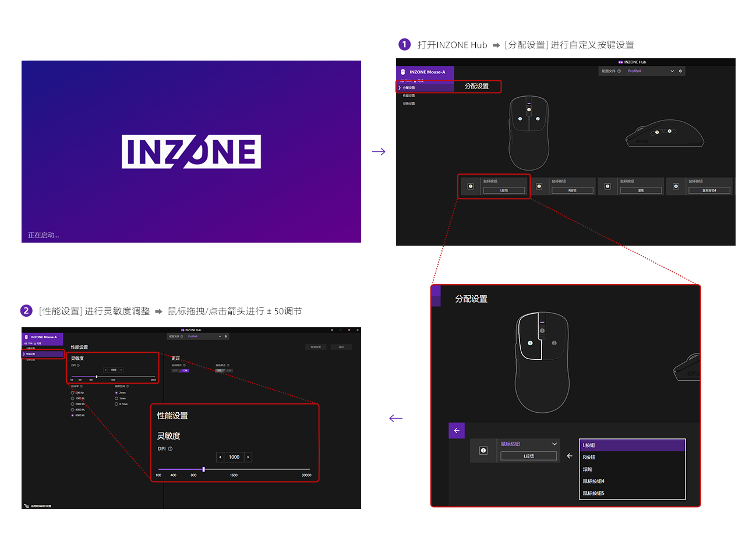The image size is (756, 556).
Task: Click the 1600 tick label in the enlarged callout
Action: click(234, 475)
